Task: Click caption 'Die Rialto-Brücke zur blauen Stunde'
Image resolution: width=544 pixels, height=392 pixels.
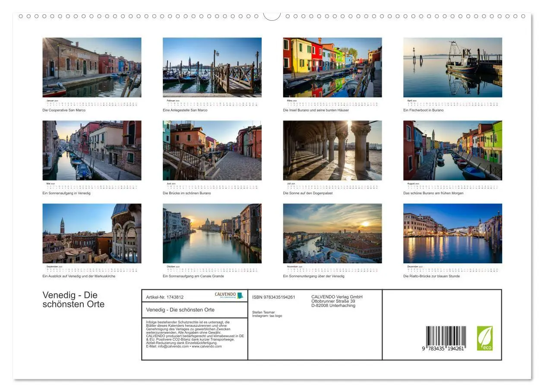Action: point(432,276)
